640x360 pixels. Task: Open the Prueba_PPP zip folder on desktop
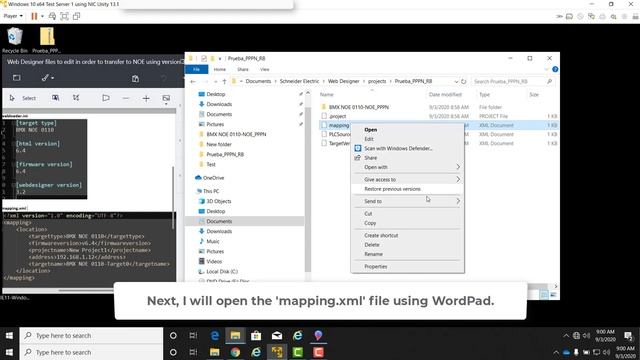47,40
